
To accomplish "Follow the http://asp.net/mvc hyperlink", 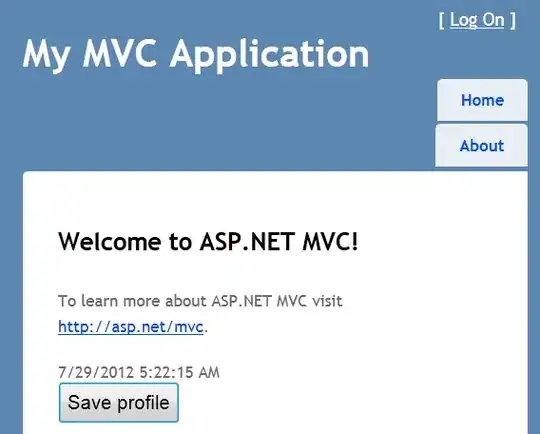I will tap(131, 327).
